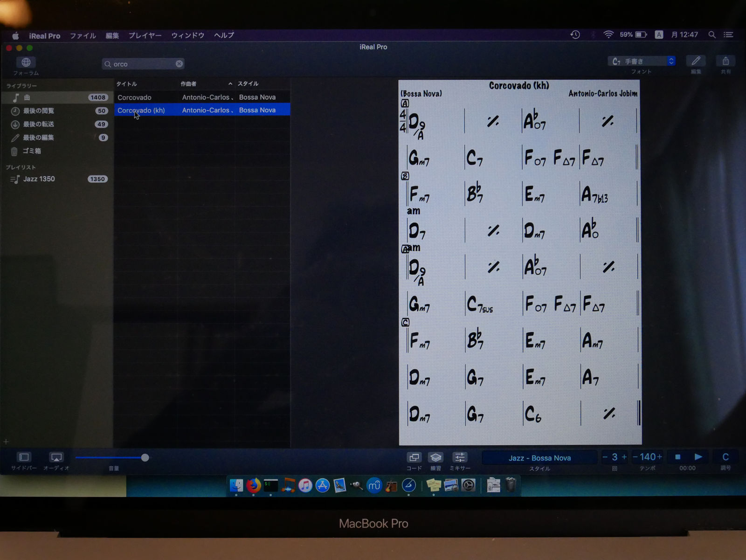Screen dimensions: 746x560
Task: Click the pencil edit button in the toolbar
Action: pyautogui.click(x=696, y=61)
